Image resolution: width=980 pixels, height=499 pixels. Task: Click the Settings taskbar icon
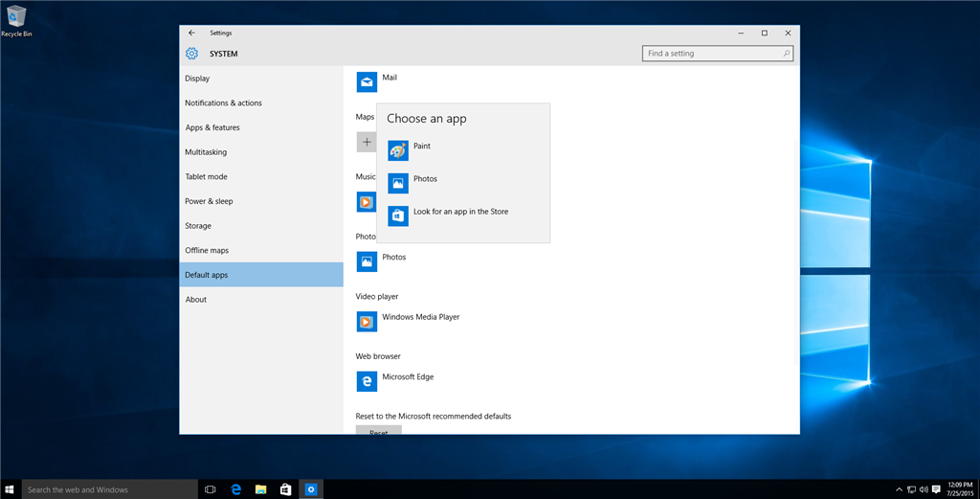pyautogui.click(x=311, y=489)
